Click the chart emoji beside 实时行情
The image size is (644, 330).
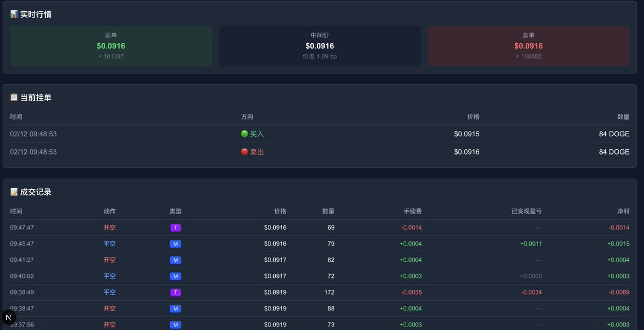click(x=14, y=14)
